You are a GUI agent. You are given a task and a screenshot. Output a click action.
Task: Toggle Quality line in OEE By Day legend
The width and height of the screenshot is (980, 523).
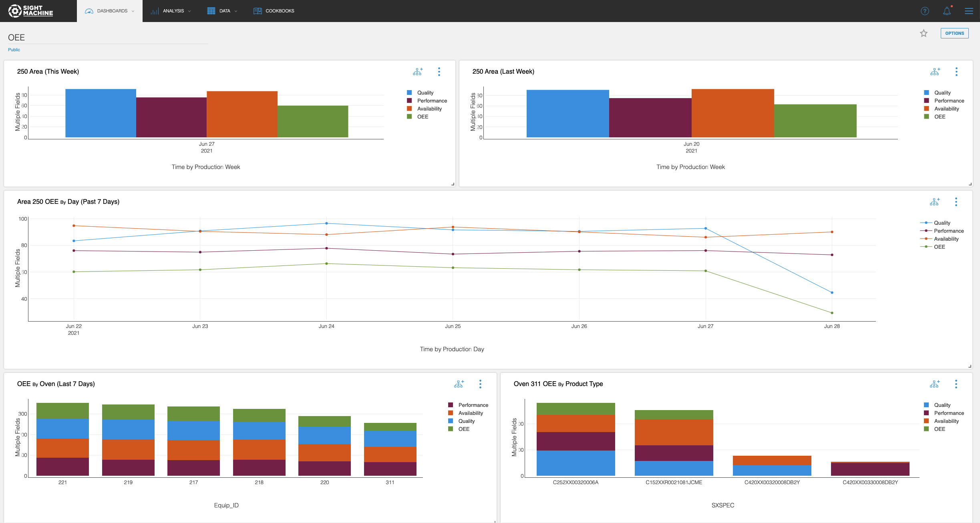click(x=935, y=223)
